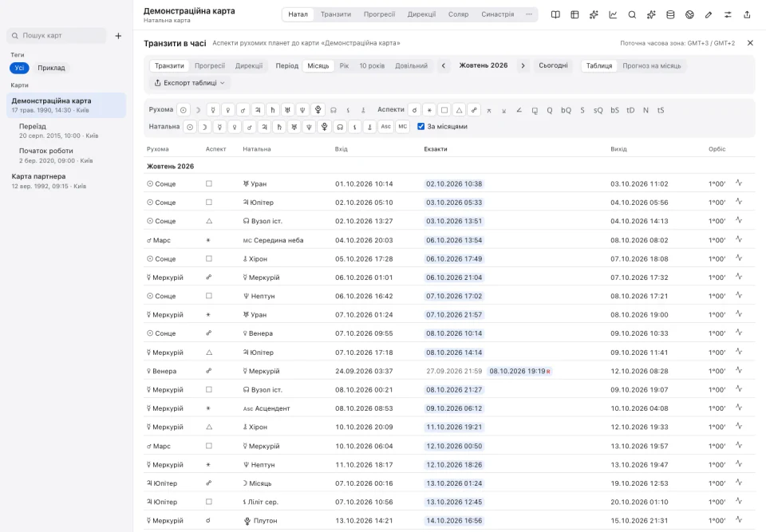Toggle the square aspect filter
Image resolution: width=766 pixels, height=532 pixels.
[x=444, y=110]
